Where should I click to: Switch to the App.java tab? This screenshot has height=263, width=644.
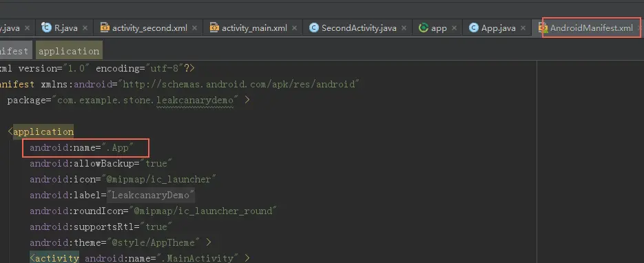coord(498,28)
